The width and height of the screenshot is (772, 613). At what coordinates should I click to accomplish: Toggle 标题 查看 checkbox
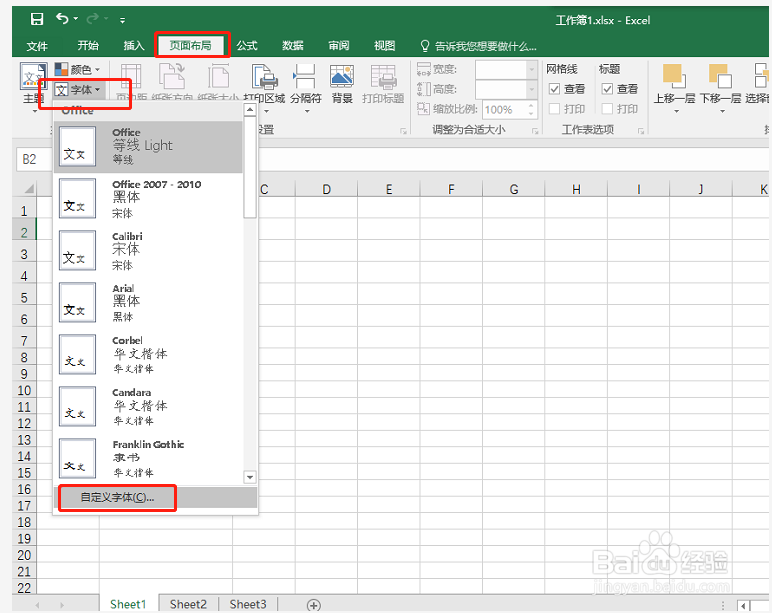pyautogui.click(x=607, y=89)
